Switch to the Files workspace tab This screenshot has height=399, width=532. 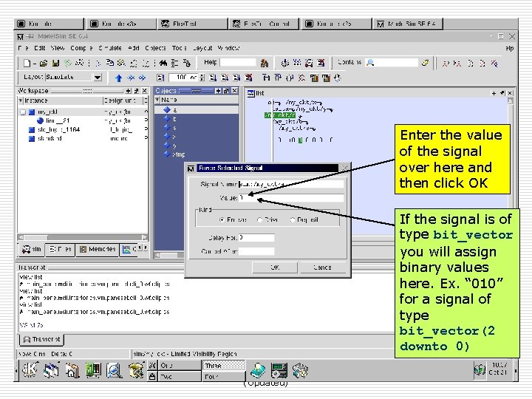click(x=60, y=250)
